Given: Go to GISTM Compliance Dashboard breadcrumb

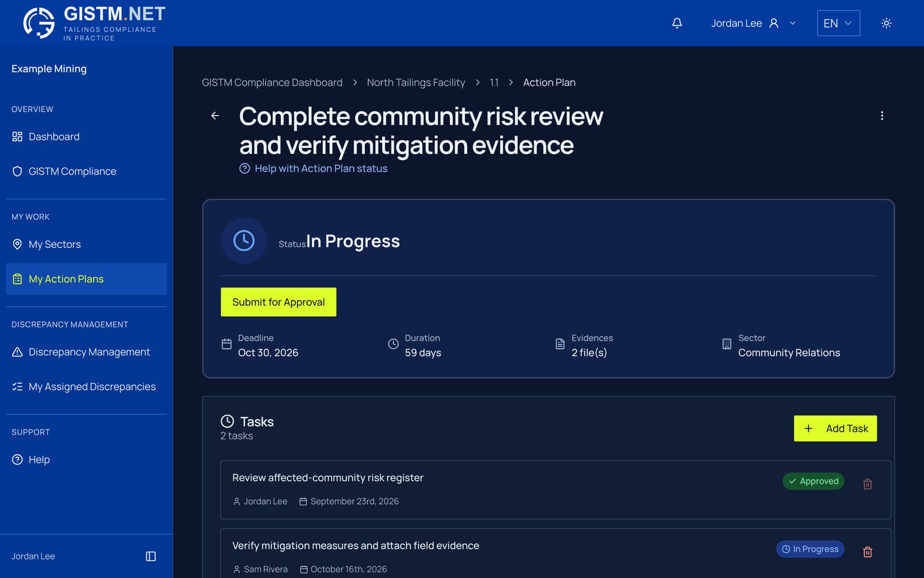Looking at the screenshot, I should (x=272, y=83).
